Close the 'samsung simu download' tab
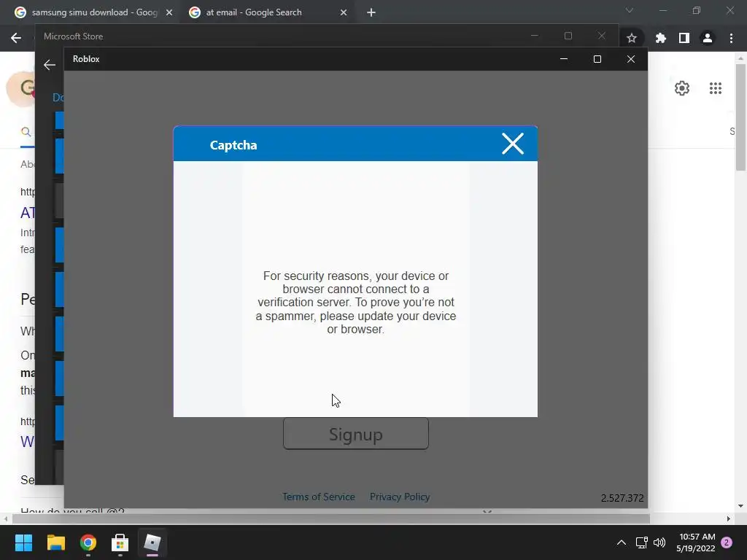The image size is (747, 560). [169, 13]
